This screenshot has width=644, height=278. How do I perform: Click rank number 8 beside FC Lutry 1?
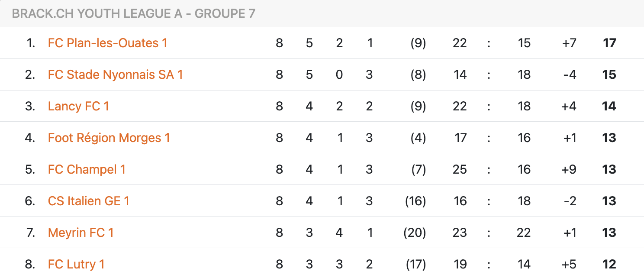pyautogui.click(x=30, y=264)
